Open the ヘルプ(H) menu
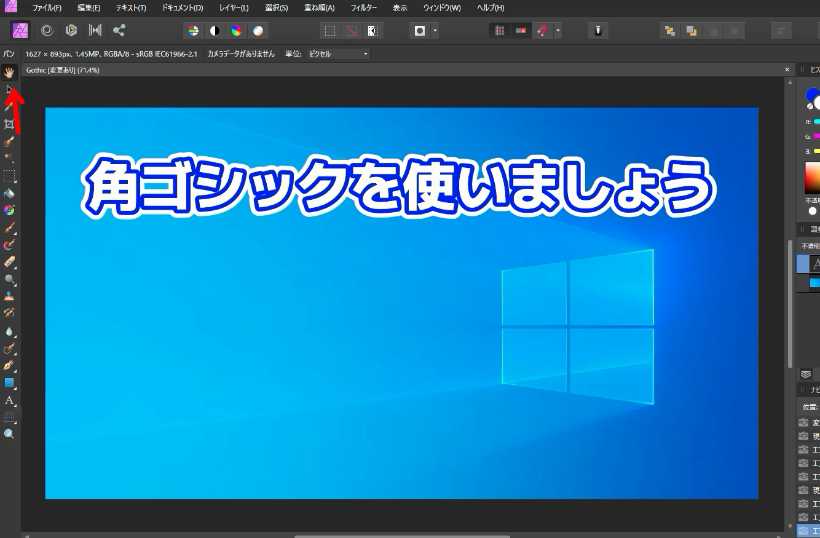 coord(490,8)
